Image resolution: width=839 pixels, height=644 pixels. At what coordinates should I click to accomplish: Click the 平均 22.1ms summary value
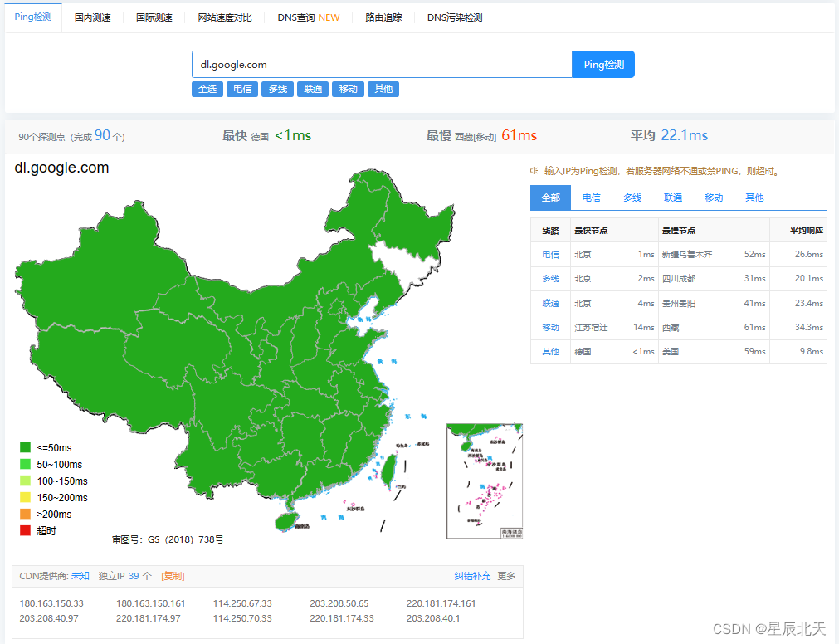coord(684,135)
